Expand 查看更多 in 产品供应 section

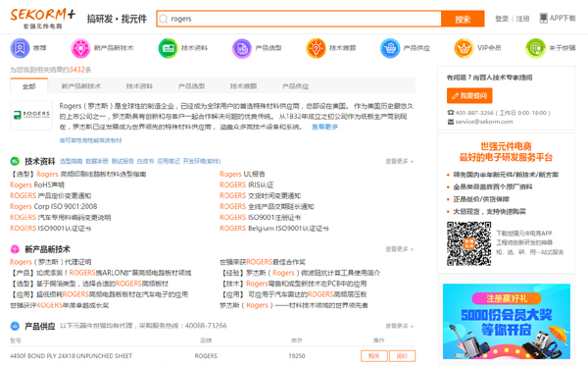(x=400, y=326)
